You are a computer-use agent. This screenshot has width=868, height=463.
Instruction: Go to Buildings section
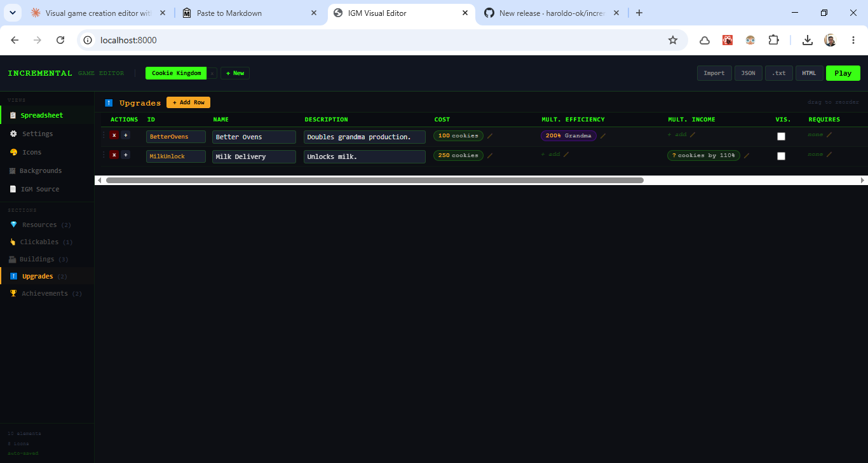[47, 259]
